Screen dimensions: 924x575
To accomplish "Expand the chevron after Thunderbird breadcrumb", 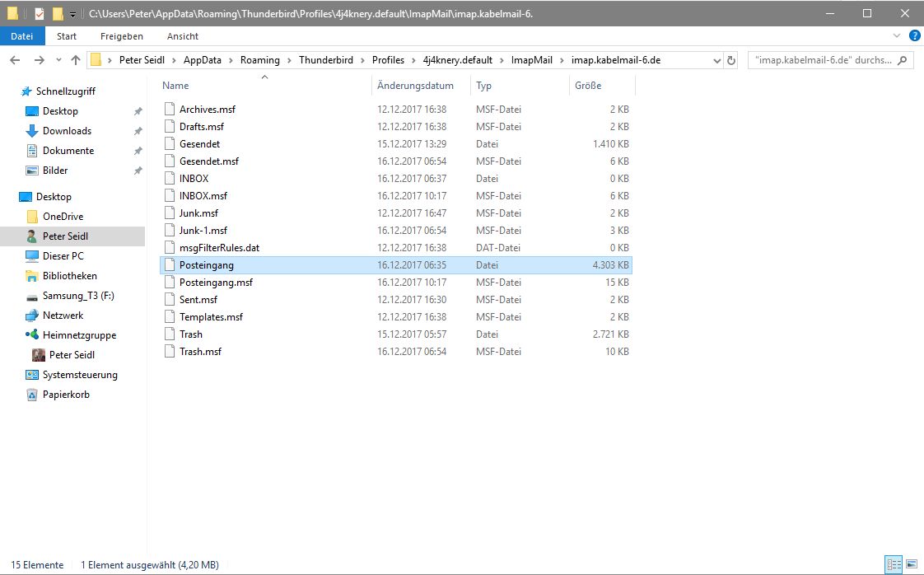I will click(362, 60).
